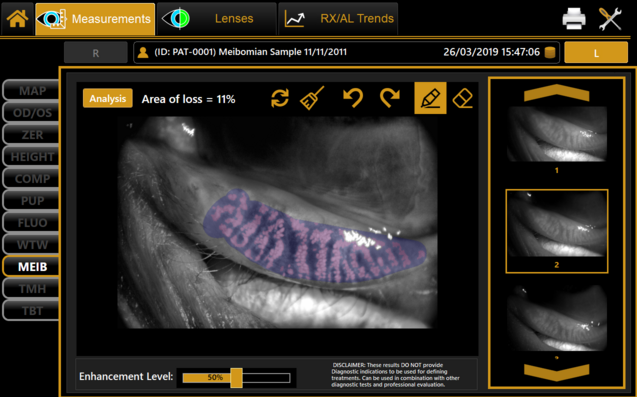Click the exam timestamp 26/03/2019 15:47:06
Image resolution: width=637 pixels, height=397 pixels.
click(x=491, y=52)
